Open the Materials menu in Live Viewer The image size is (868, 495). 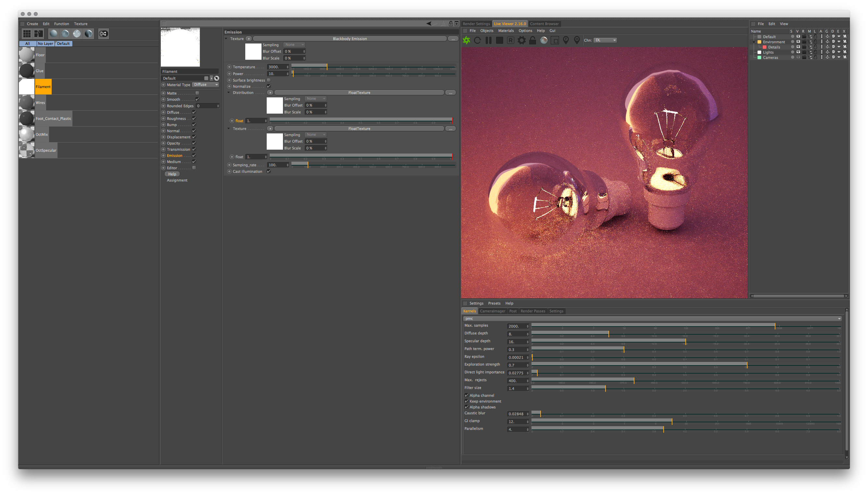(505, 31)
